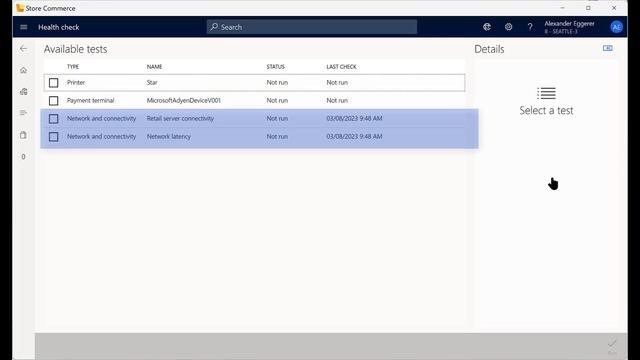Open Alexander Eggerer user profile name
Viewport: 640px width, 360px height.
(569, 24)
